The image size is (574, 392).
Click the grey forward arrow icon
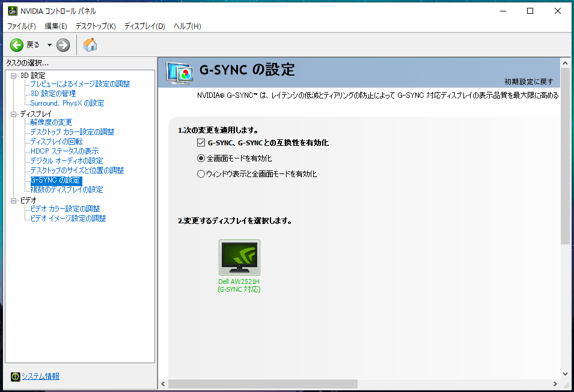pos(63,45)
